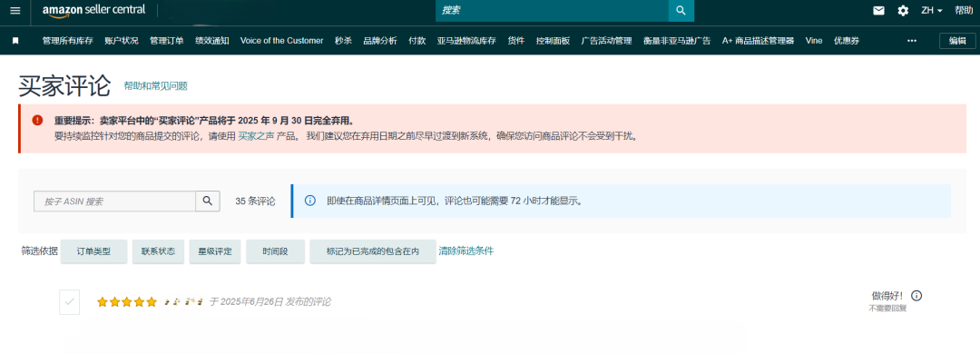
Task: Follow the 买家之声 link in banner
Action: coord(256,135)
